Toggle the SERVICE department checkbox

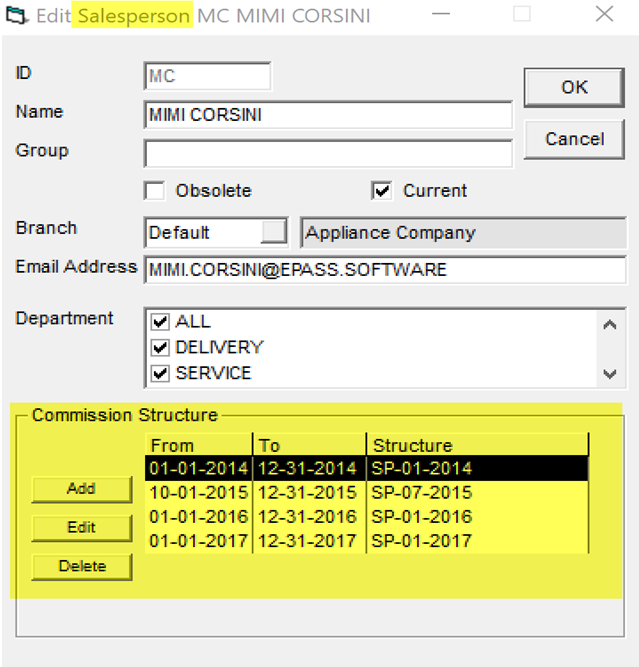pos(160,373)
